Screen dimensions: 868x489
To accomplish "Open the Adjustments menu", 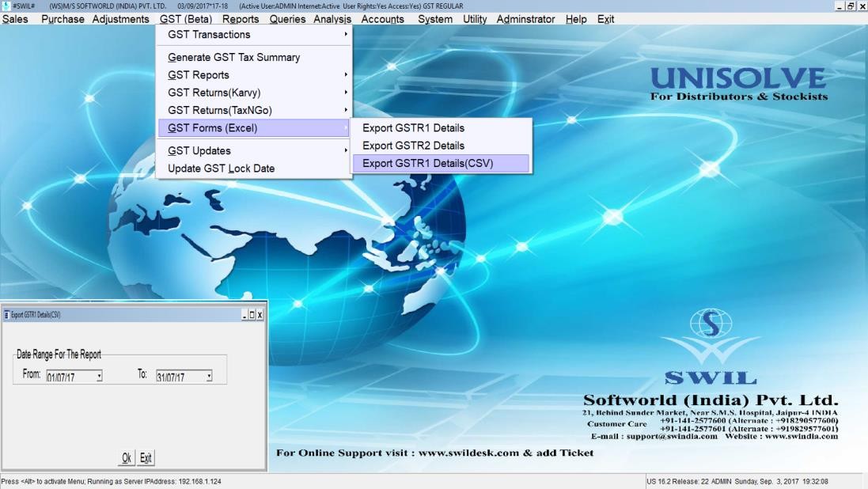I will [x=121, y=19].
